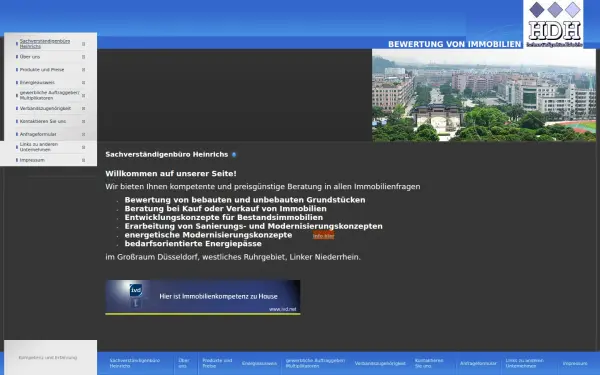This screenshot has height=375, width=600.
Task: Click the grid icon beside sidebar Links zu anderen Unternehmen
Action: 83,147
